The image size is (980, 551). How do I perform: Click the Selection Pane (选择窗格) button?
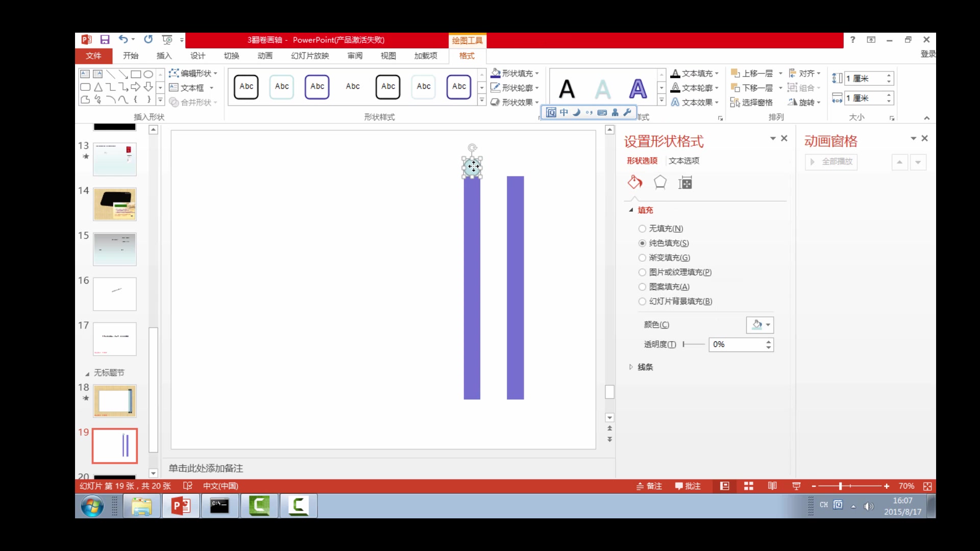(752, 103)
